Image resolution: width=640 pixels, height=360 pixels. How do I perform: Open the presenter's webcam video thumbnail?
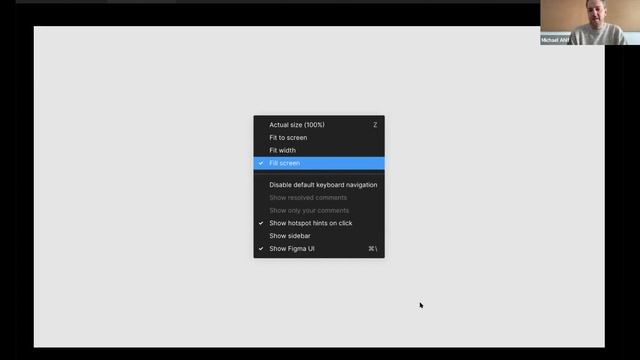[x=590, y=22]
